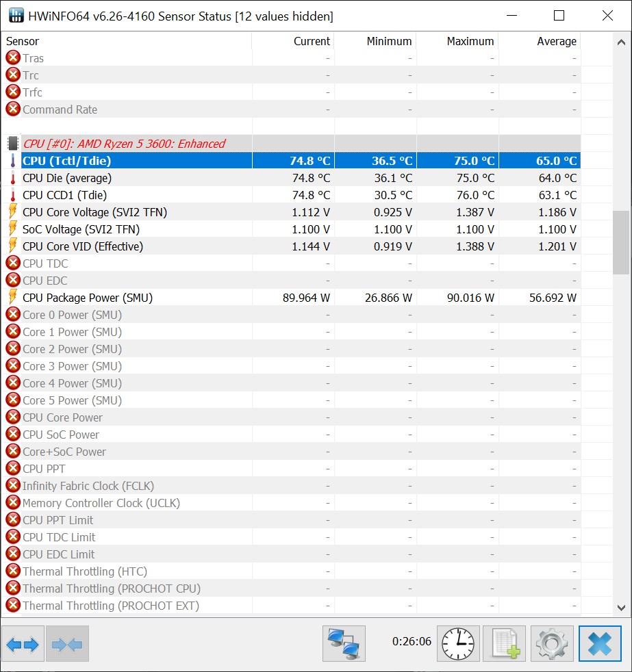Select the CPU [#0]: AMD Ryzen 5 3600 header row
Image resolution: width=632 pixels, height=672 pixels.
(291, 144)
